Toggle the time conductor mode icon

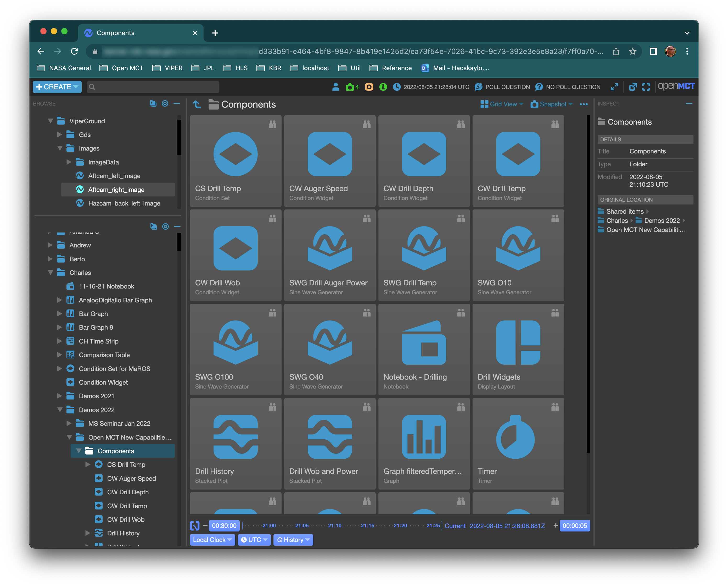point(195,525)
